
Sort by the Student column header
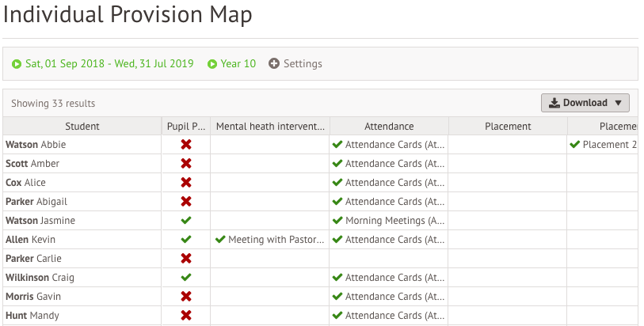coord(82,127)
